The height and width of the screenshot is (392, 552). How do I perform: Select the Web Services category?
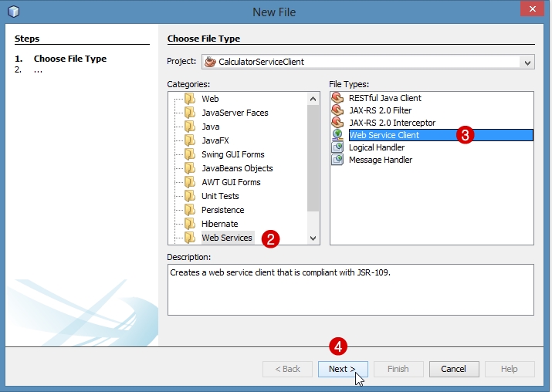point(227,238)
